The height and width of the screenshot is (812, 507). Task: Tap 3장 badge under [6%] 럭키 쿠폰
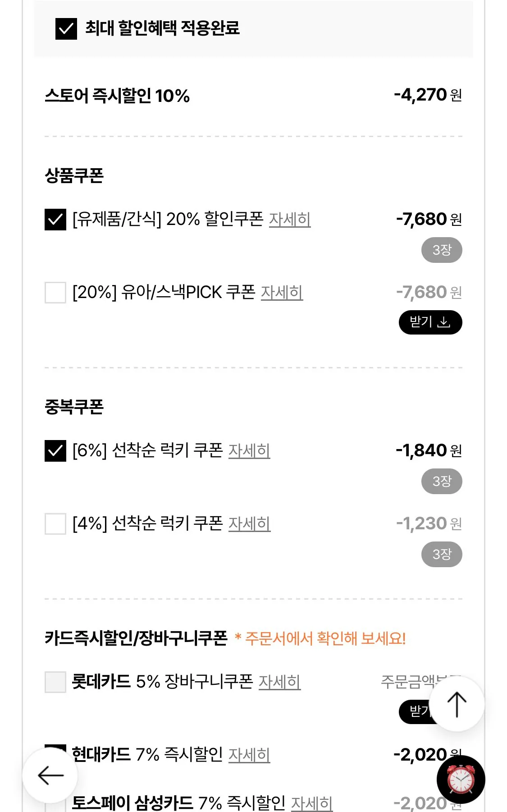pos(442,482)
